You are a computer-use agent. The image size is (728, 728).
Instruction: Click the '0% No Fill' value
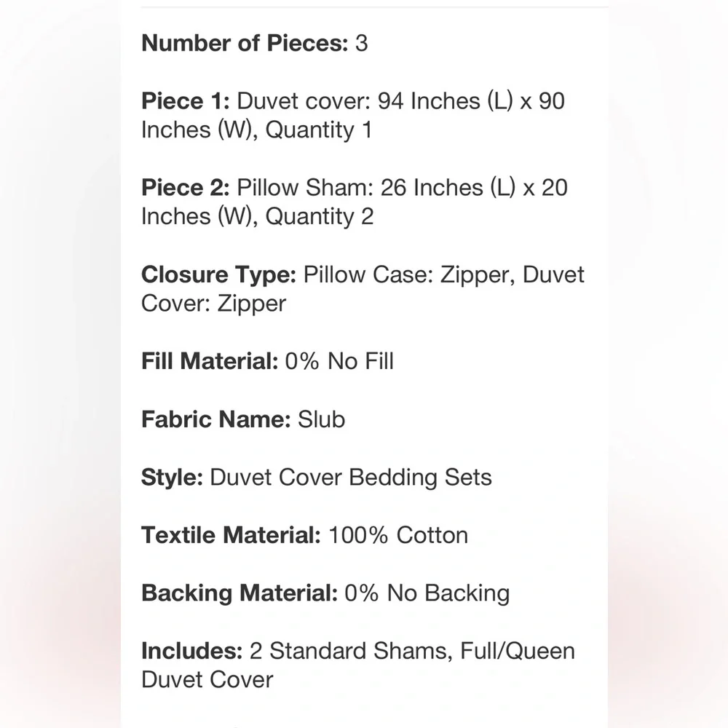(x=339, y=361)
